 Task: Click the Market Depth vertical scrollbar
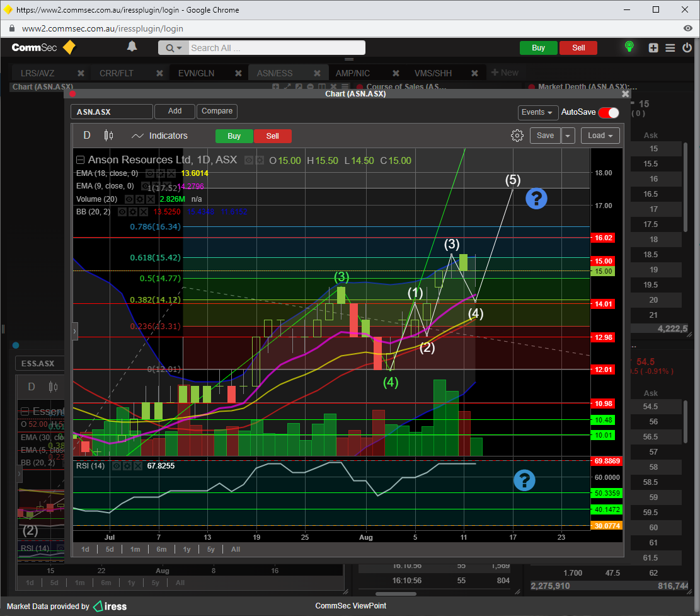pos(686,188)
